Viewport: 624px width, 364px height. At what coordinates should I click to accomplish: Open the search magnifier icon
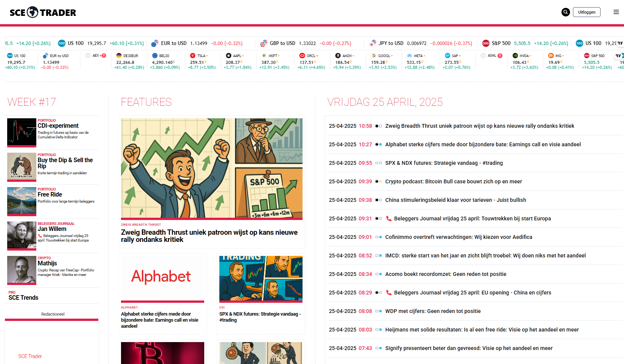pyautogui.click(x=565, y=12)
